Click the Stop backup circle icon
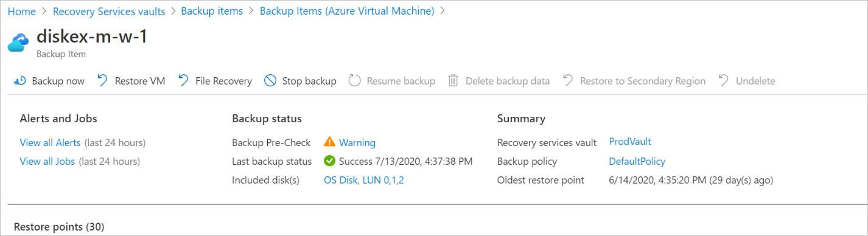The width and height of the screenshot is (868, 236). 270,81
